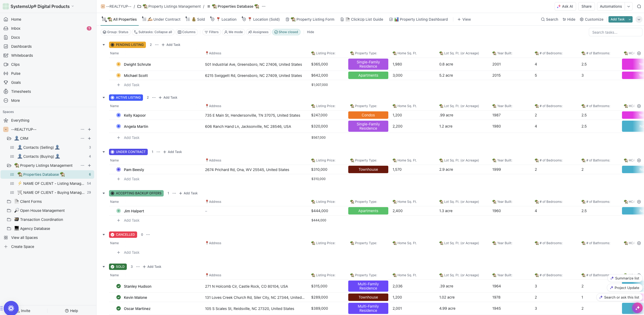Open the Goals trophy icon

pyautogui.click(x=6, y=82)
